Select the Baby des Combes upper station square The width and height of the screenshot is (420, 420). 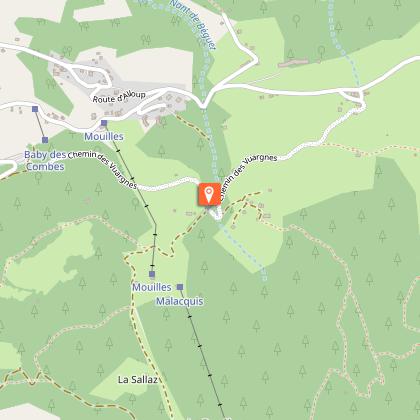coord(35,109)
